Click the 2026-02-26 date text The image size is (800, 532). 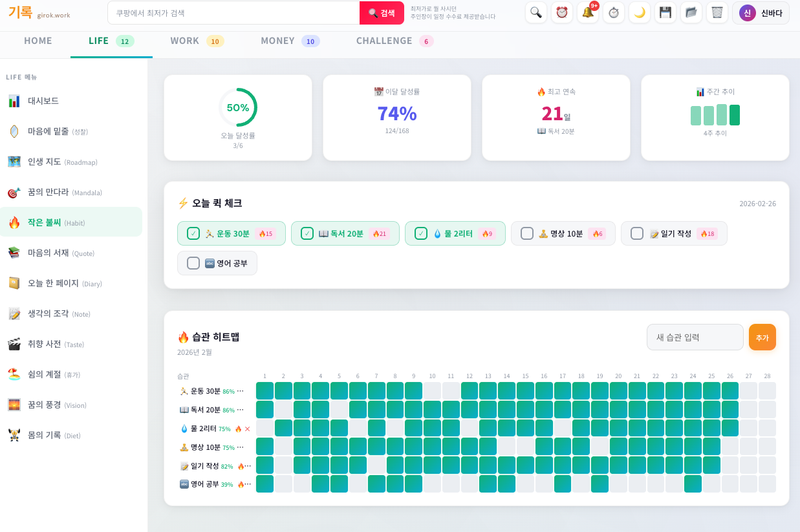click(x=757, y=204)
